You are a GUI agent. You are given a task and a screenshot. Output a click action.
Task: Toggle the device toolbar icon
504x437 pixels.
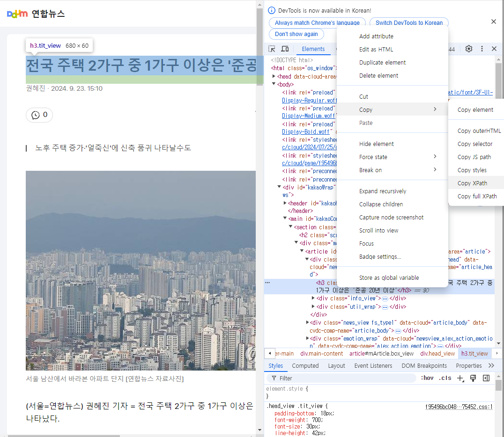(285, 49)
